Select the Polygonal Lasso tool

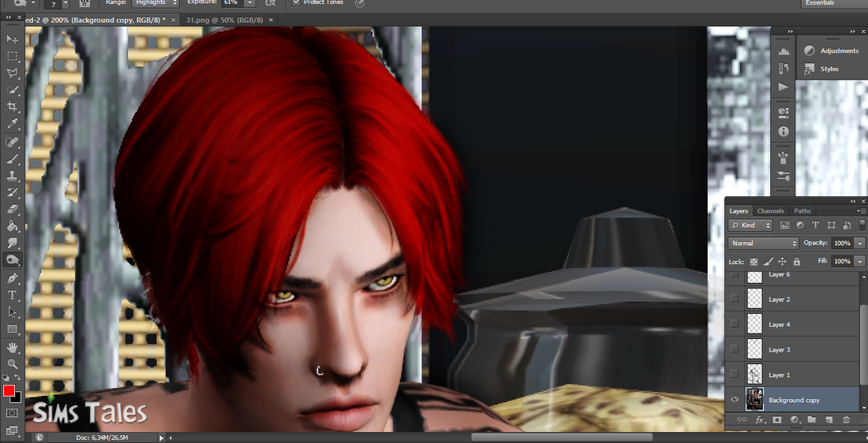tap(12, 73)
